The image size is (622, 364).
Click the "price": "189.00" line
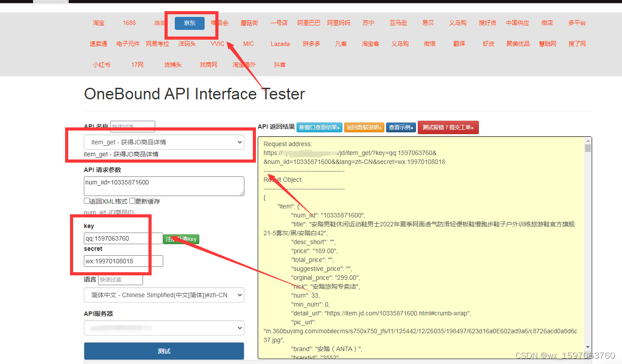click(314, 251)
